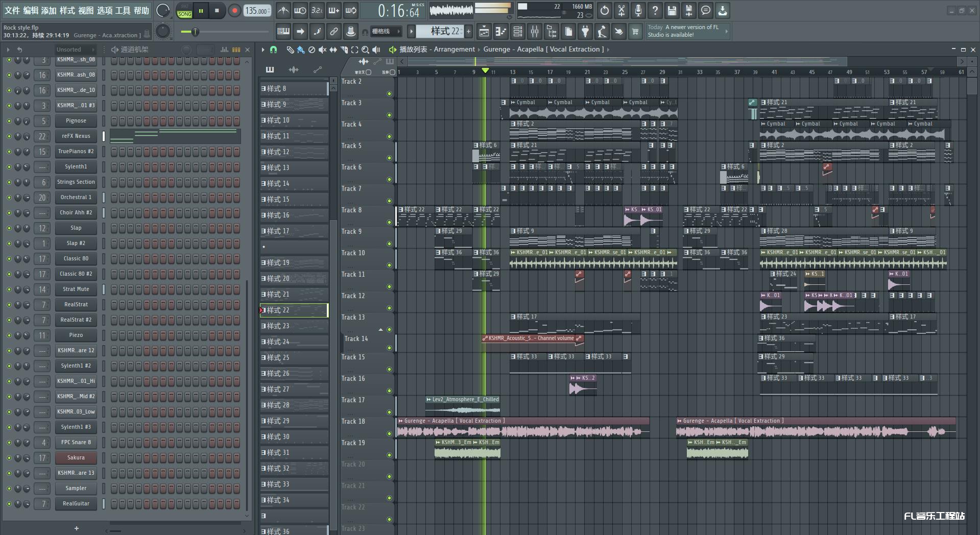Expand Track 14 automation arrow
The height and width of the screenshot is (535, 980).
(x=380, y=330)
